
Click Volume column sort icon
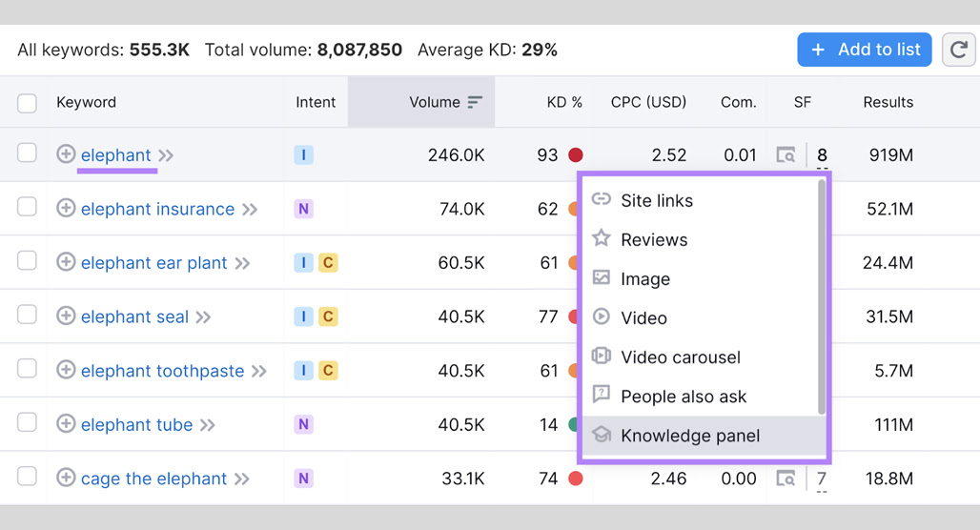tap(475, 102)
